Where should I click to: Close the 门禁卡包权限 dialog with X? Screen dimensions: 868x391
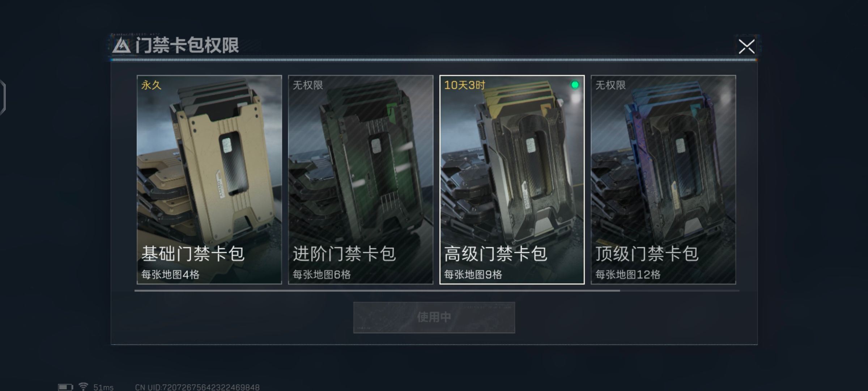[x=746, y=47]
